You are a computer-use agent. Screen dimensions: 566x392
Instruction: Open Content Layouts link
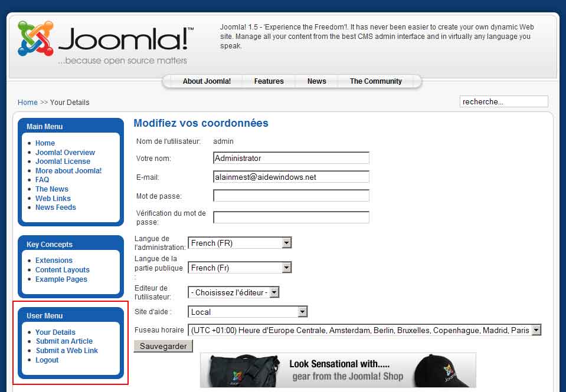point(63,270)
